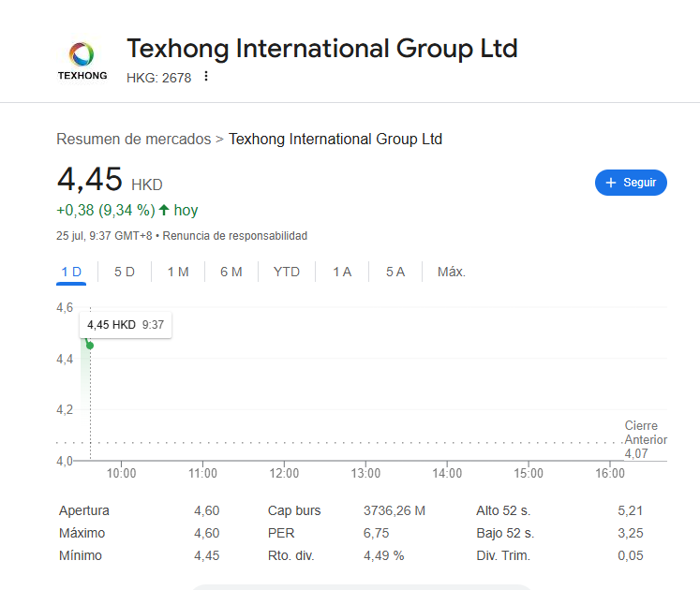Click the plus icon in the Seguir button
This screenshot has width=700, height=590.
611,183
